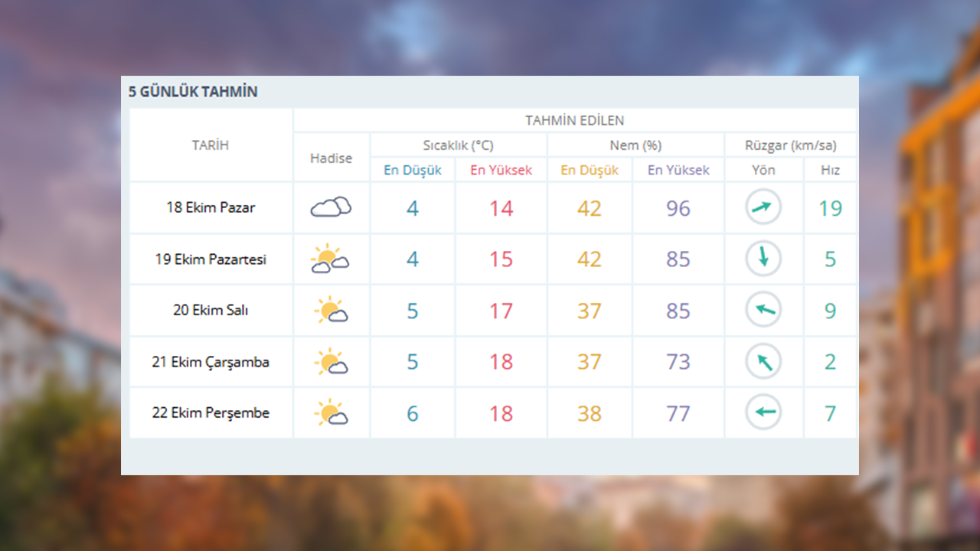Screen dimensions: 980x551
Task: Click the "TAHMİN EDİLEN" header
Action: click(574, 120)
